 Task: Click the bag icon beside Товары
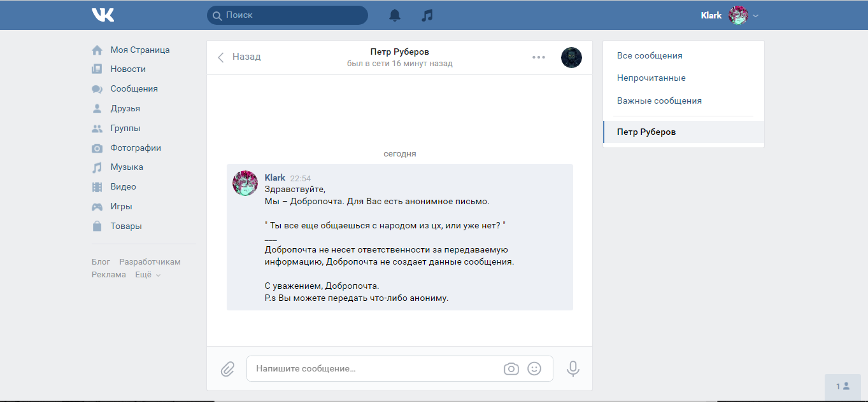click(x=97, y=226)
